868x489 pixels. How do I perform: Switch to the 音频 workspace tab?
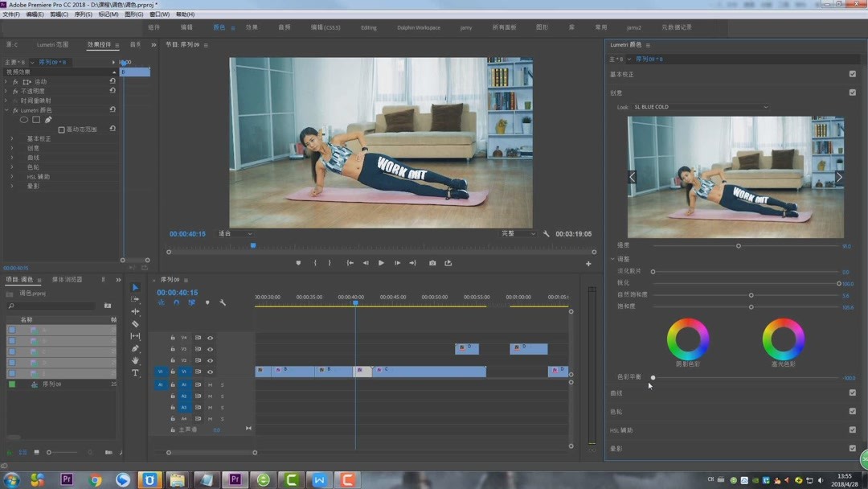click(285, 27)
